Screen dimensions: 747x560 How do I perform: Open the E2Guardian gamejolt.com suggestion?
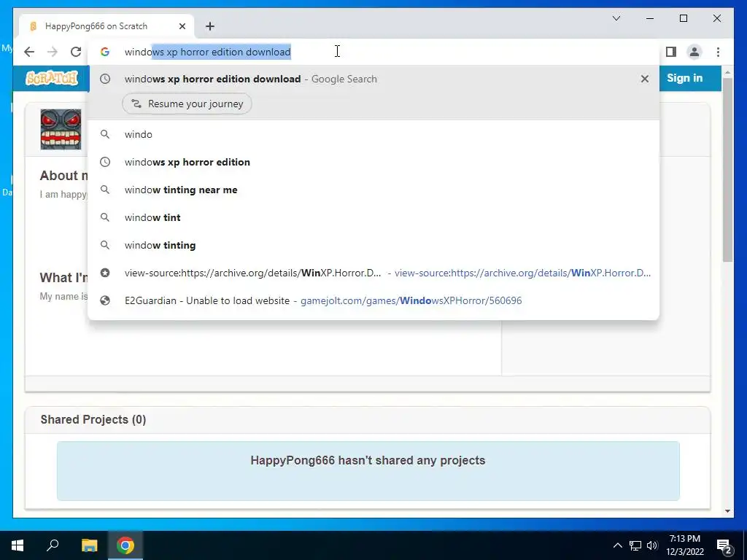pos(374,300)
